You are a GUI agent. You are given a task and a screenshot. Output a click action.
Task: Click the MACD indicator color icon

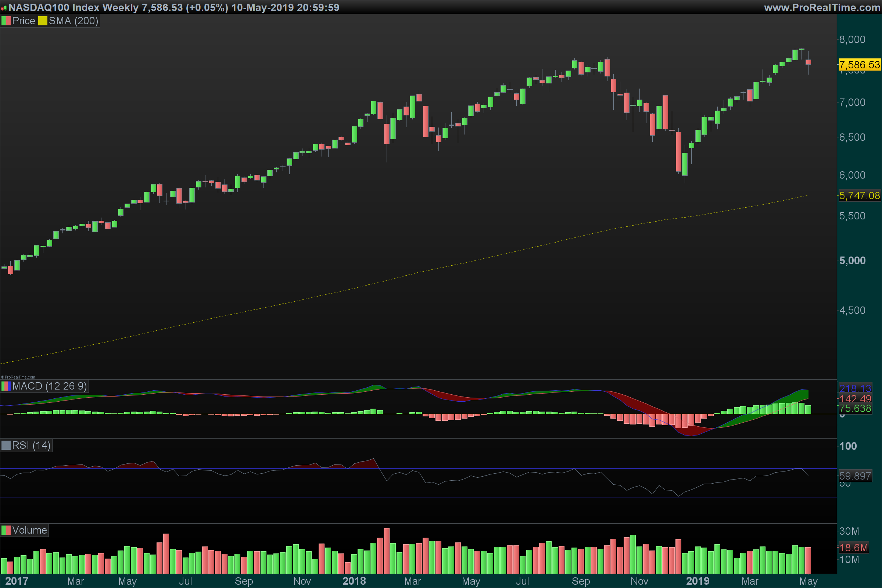(x=6, y=386)
